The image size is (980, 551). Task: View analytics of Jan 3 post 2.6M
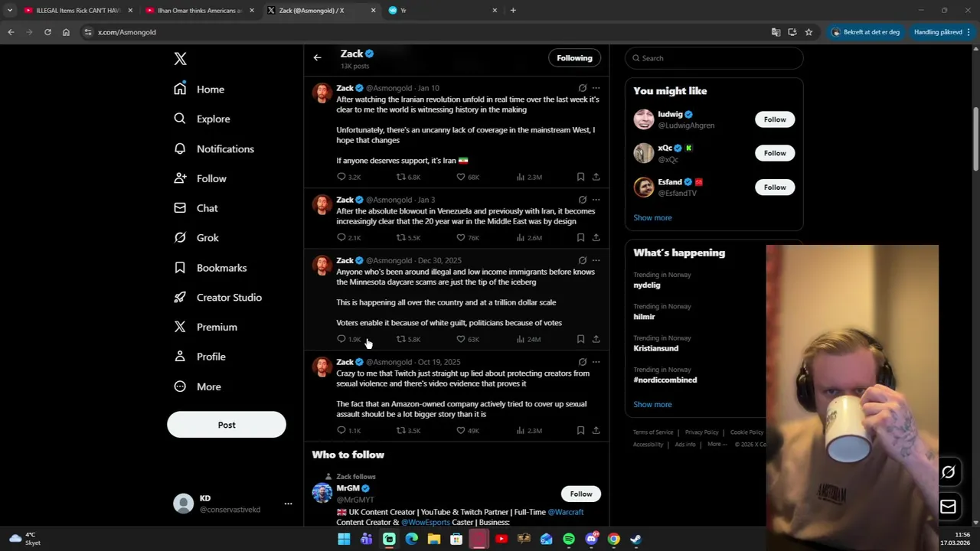[x=529, y=237]
